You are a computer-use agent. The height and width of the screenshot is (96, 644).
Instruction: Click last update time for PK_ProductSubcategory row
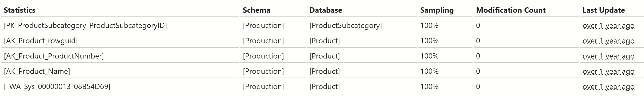[608, 26]
